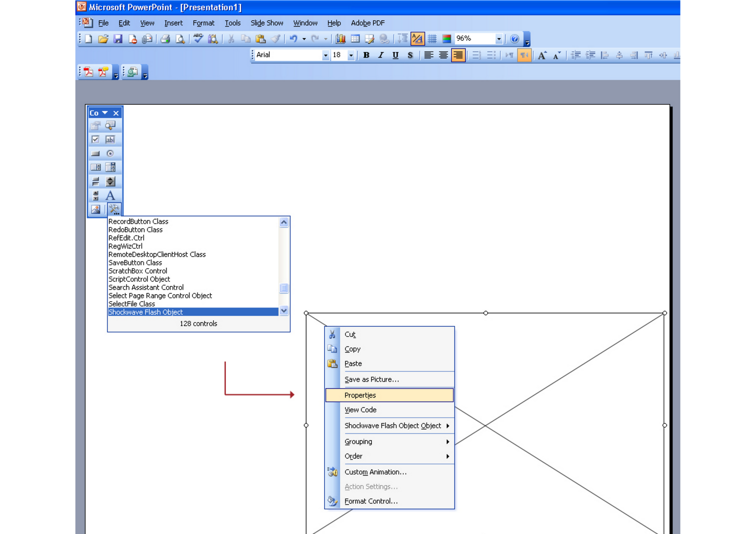
Task: Click the controls list scrollbar thumb
Action: 284,288
